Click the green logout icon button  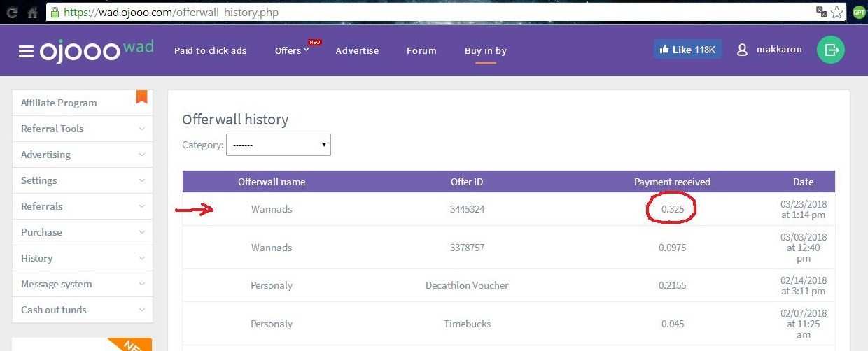(831, 50)
